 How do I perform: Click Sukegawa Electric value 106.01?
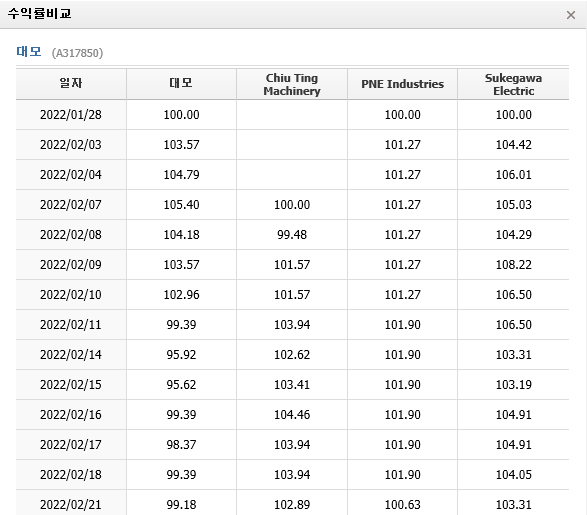(514, 174)
